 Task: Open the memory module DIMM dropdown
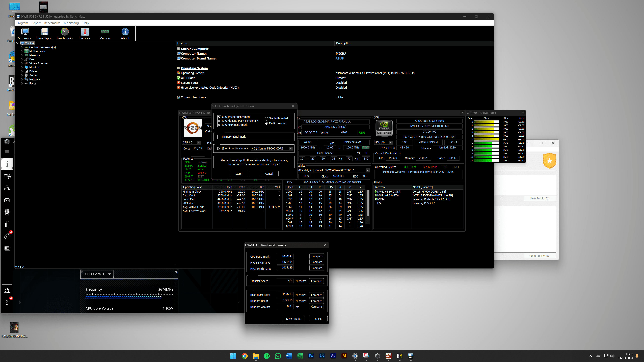(368, 170)
